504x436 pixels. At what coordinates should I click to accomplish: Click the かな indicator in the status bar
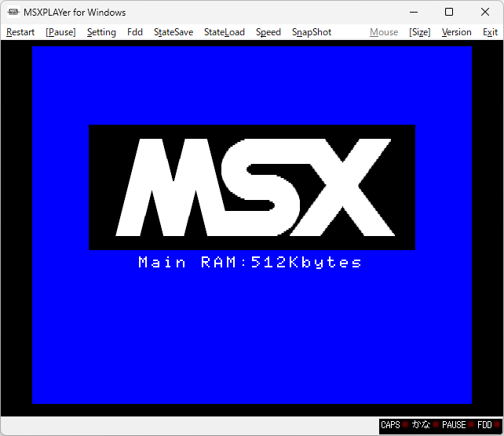(425, 425)
